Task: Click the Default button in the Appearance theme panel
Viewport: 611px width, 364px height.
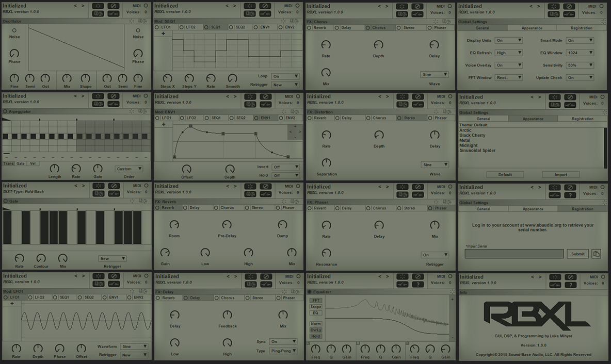Action: [505, 175]
